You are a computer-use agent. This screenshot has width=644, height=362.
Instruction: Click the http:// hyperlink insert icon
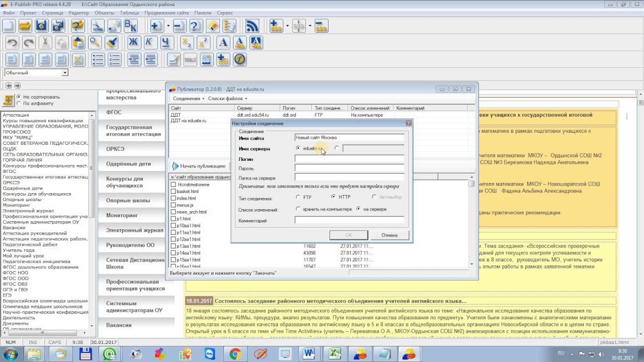[x=190, y=59]
